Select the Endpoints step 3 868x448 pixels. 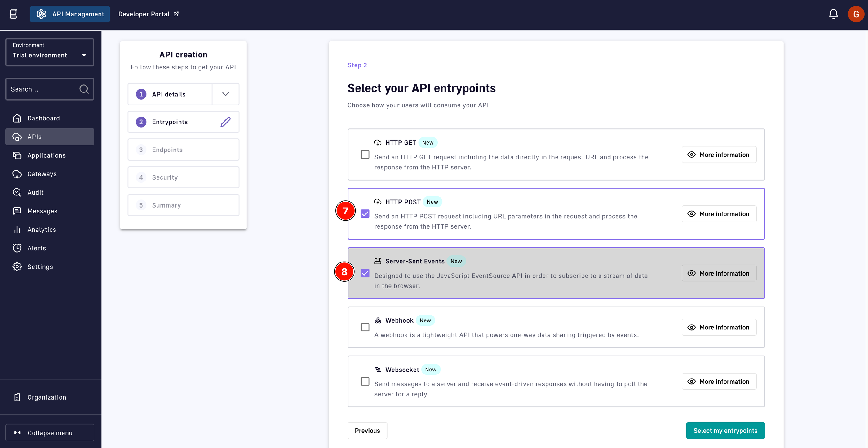[x=183, y=150]
